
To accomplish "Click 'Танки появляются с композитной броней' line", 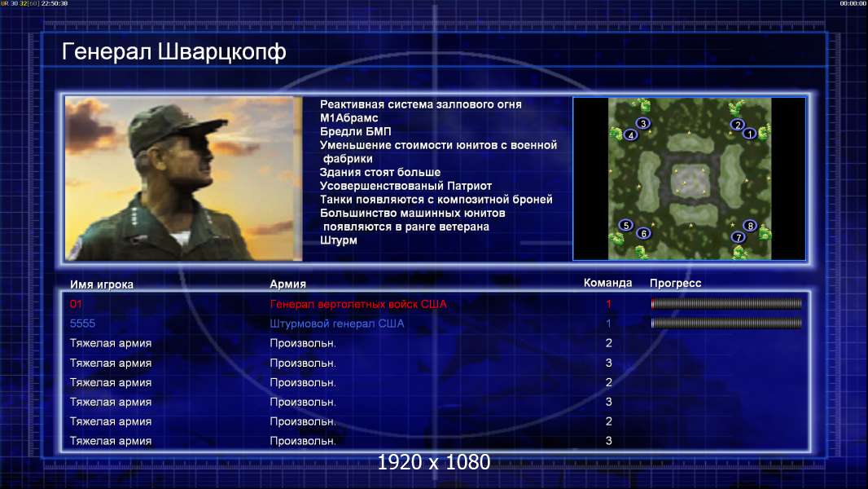I will coord(436,200).
